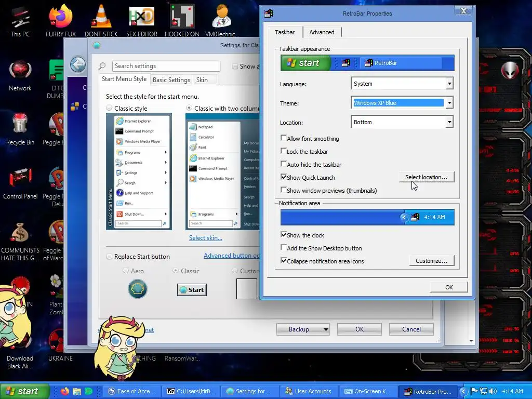Click the shell icon in Settings title bar
The image size is (532, 399).
click(97, 45)
